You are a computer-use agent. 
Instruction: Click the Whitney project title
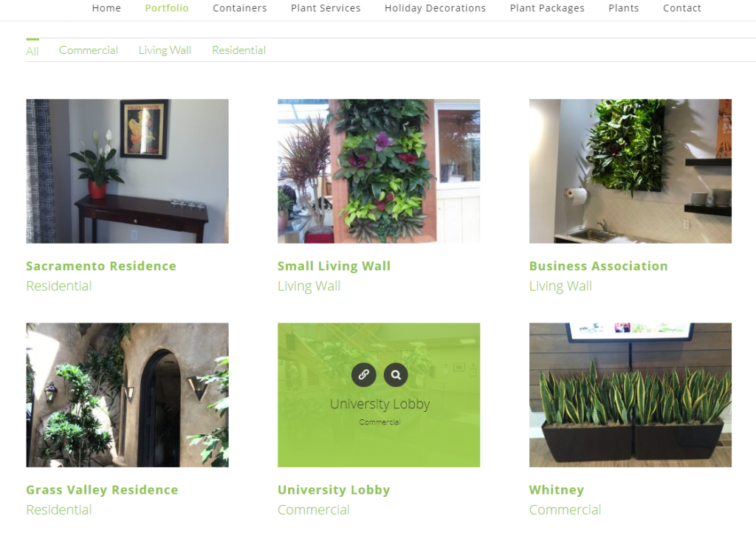(557, 489)
